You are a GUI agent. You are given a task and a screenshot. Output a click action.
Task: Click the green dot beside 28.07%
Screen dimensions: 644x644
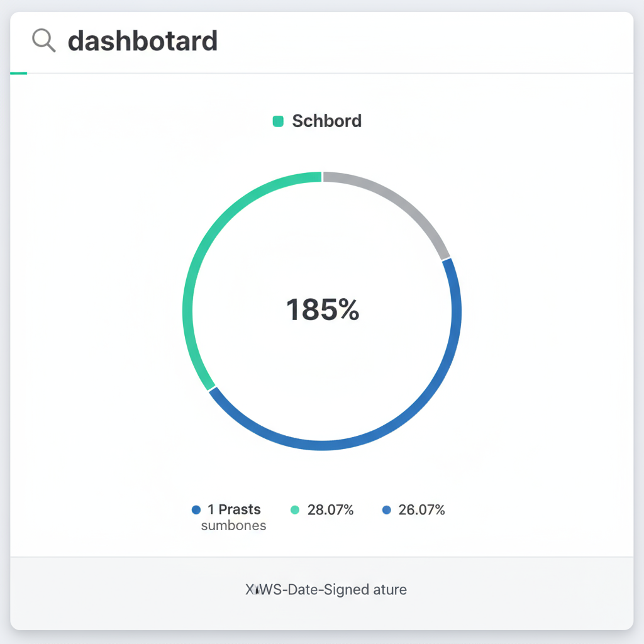pyautogui.click(x=295, y=510)
